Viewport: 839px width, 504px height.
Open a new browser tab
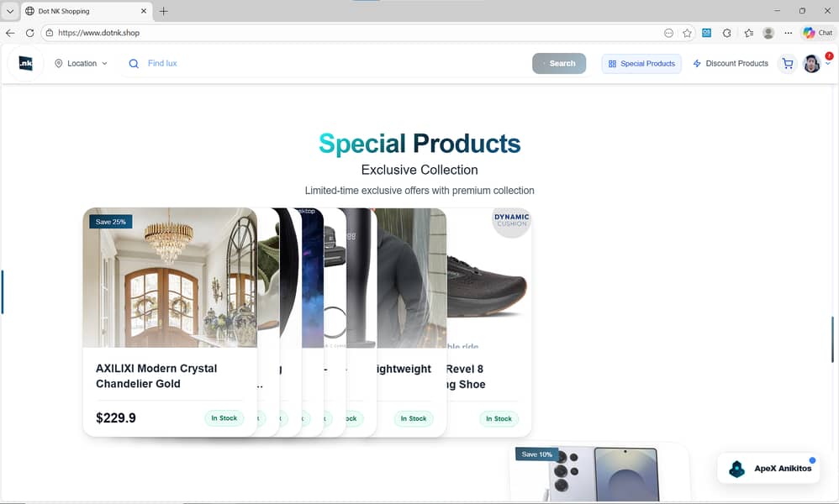[164, 11]
